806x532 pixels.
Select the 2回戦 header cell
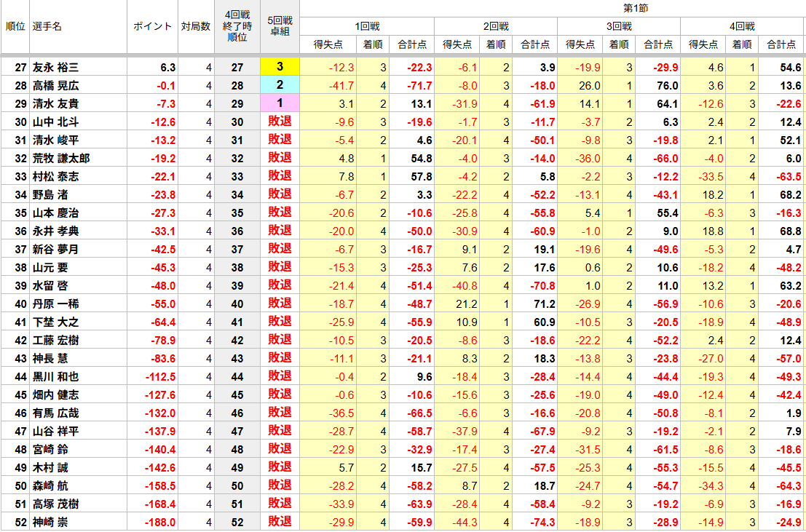click(x=496, y=27)
